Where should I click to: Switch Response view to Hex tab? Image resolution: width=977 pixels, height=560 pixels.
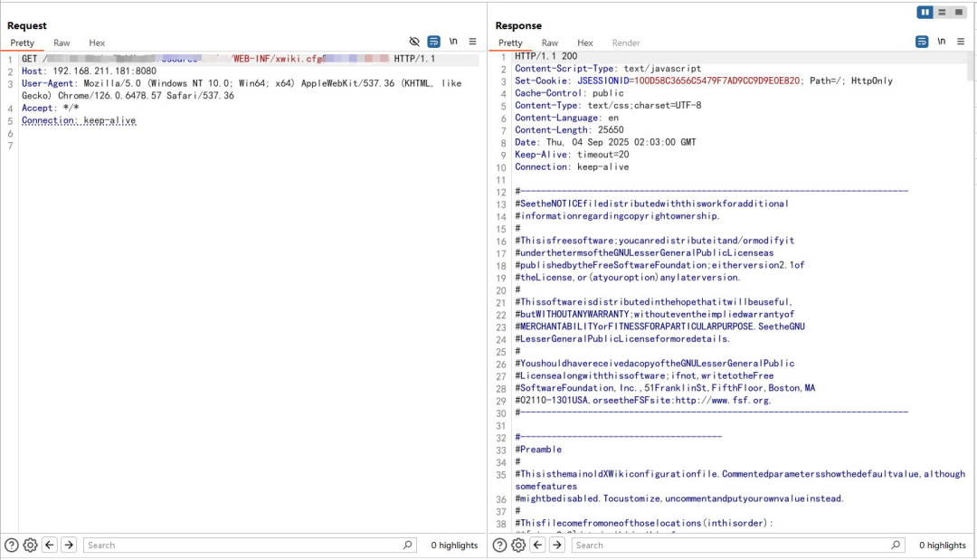(585, 43)
